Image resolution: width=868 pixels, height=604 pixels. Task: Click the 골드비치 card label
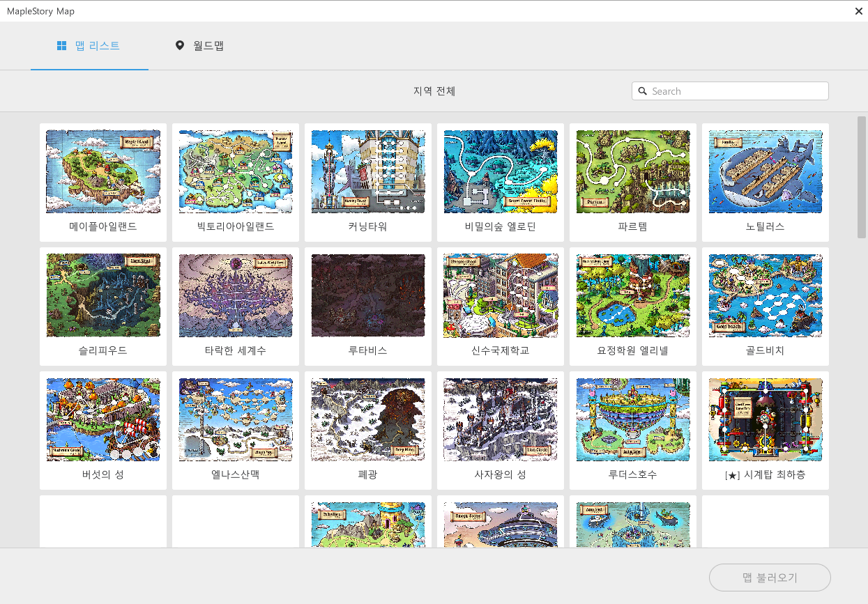(x=766, y=350)
